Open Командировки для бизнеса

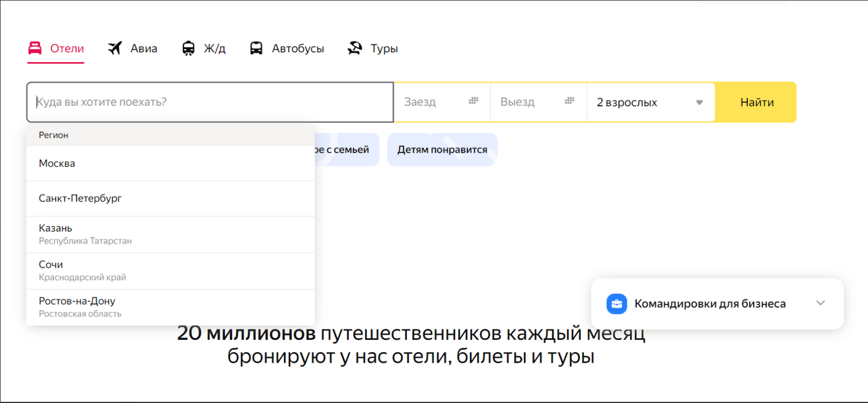(717, 304)
